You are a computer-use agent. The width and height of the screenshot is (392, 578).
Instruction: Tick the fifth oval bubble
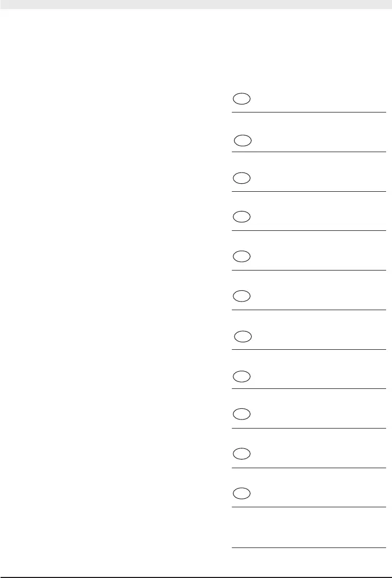(242, 256)
